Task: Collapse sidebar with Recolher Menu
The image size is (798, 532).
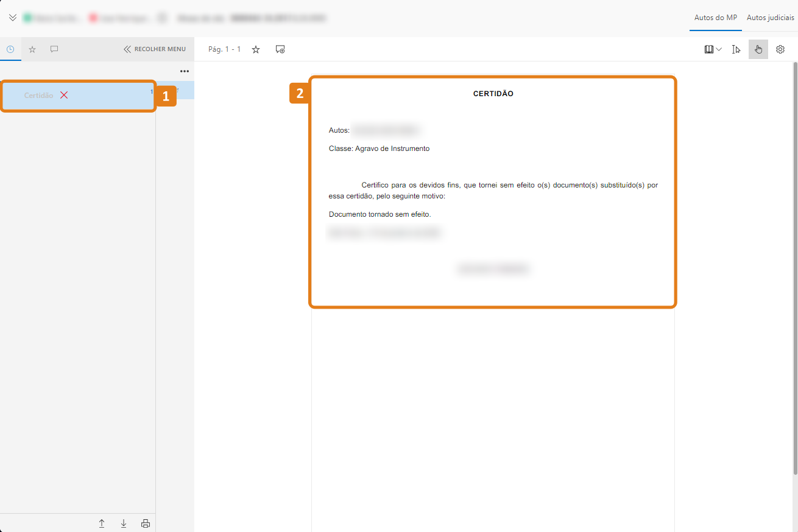Action: coord(155,49)
